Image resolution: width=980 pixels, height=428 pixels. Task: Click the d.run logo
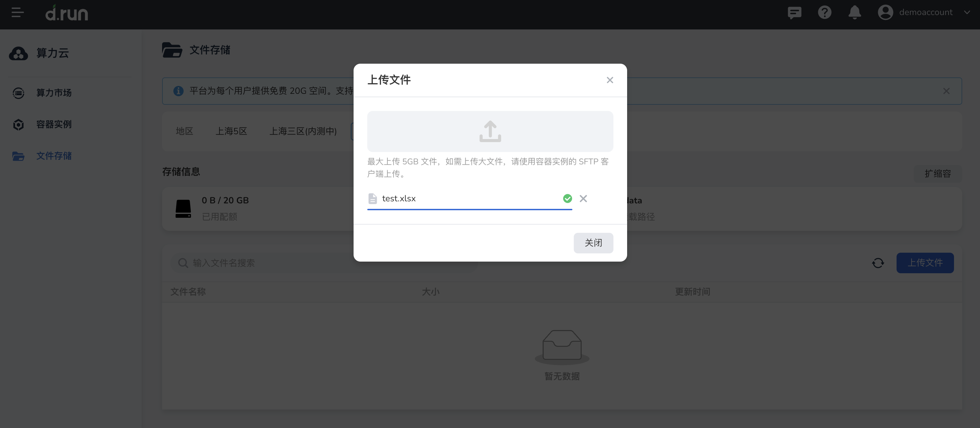(x=67, y=13)
